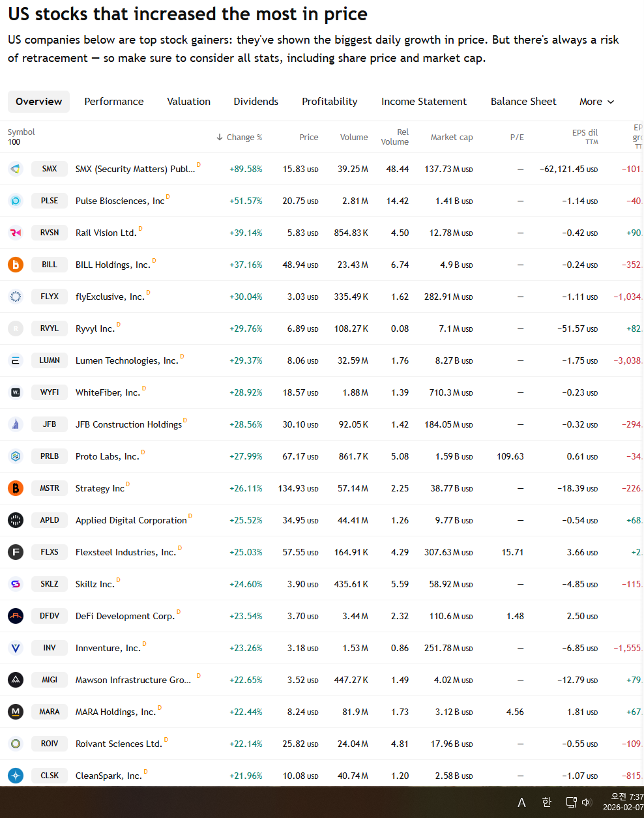Sort by the Price column header
Viewport: 644px width, 818px height.
[309, 138]
